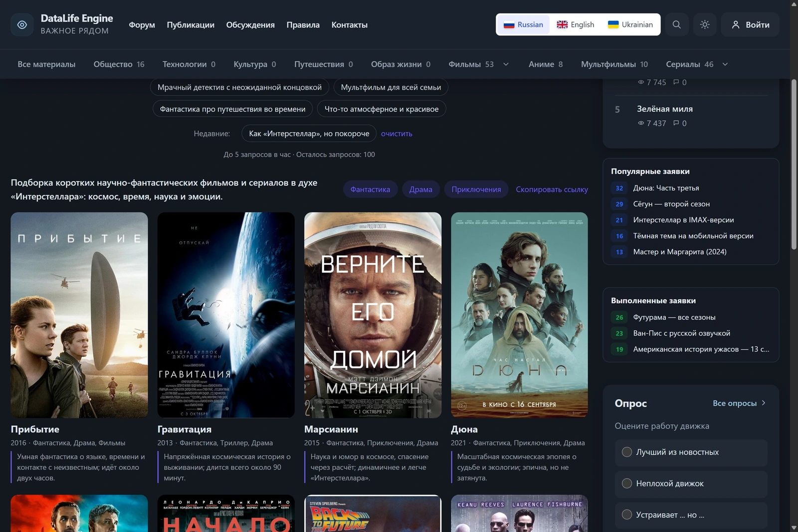Click the Russian flag icon

tap(509, 25)
